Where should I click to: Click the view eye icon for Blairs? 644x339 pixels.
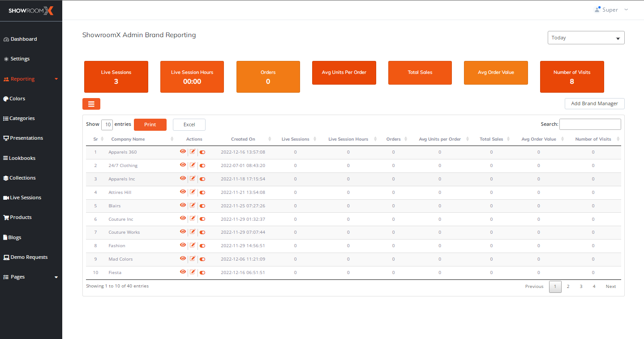(x=183, y=206)
